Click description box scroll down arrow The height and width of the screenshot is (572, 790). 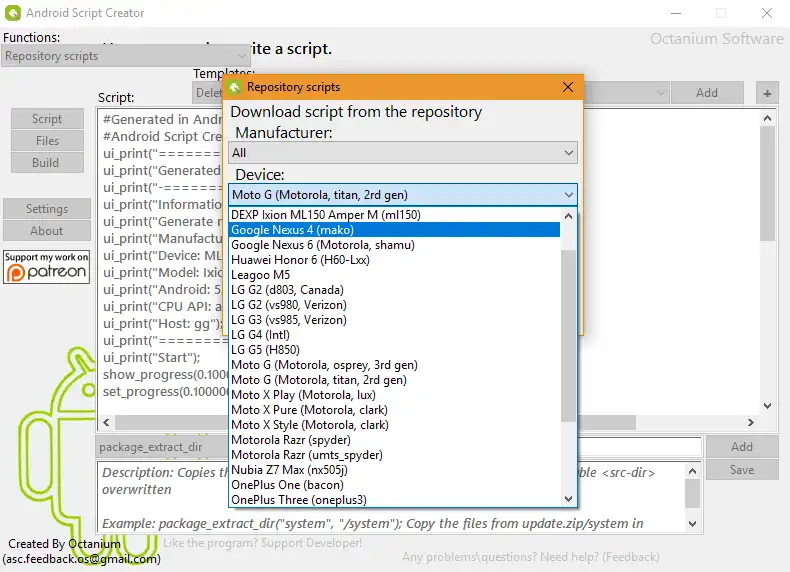[693, 524]
